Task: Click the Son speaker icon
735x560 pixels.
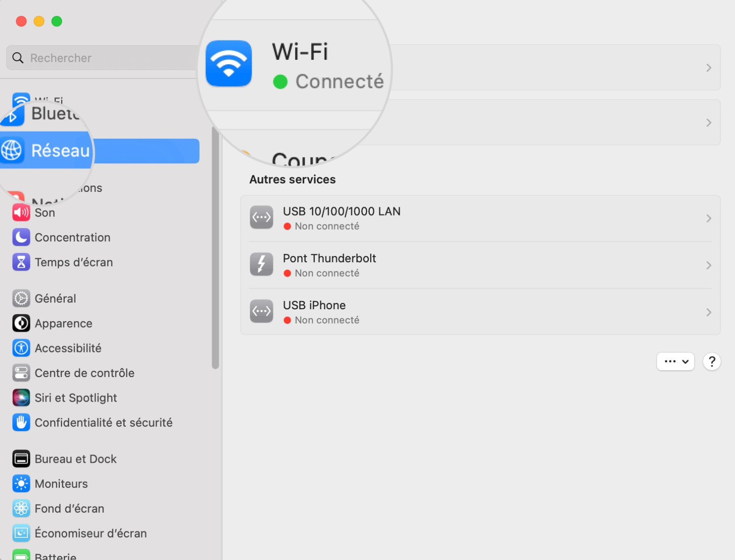Action: click(x=21, y=212)
